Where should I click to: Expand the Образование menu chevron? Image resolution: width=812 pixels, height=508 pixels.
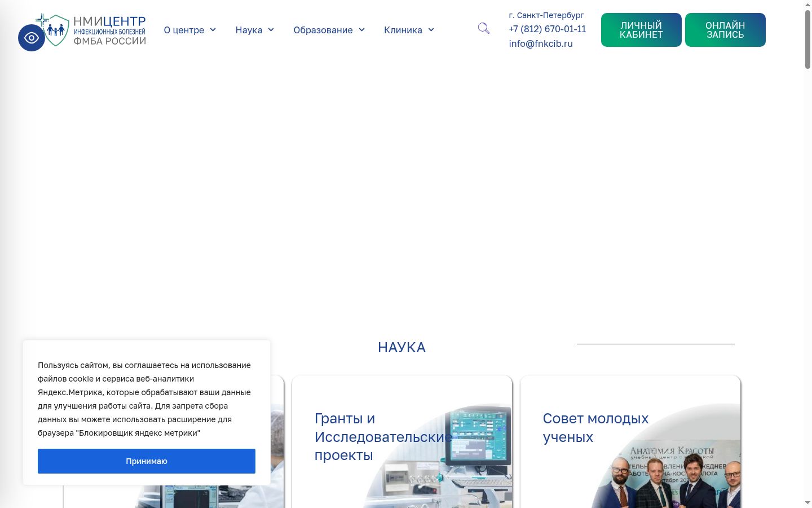coord(361,30)
